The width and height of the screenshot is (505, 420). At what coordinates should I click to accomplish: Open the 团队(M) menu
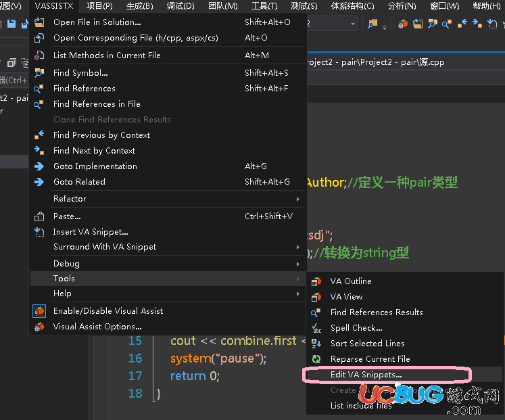(223, 6)
